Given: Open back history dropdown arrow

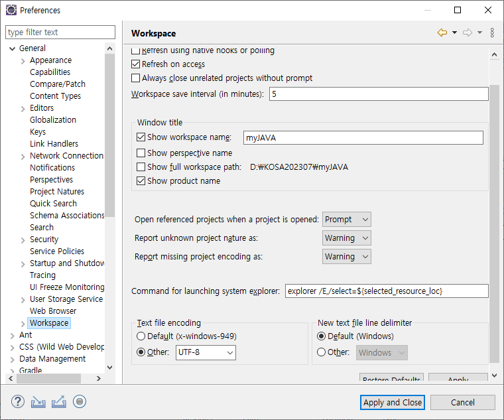Looking at the screenshot, I should click(454, 33).
